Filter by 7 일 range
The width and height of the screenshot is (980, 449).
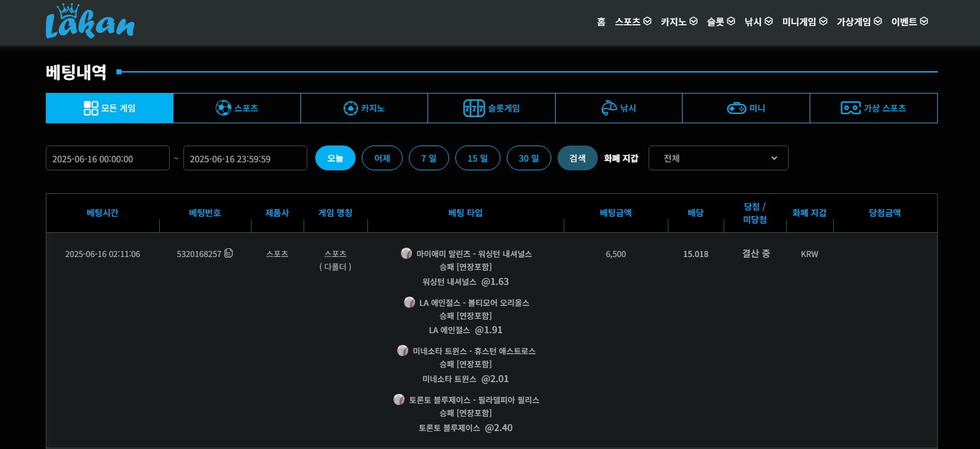point(429,158)
